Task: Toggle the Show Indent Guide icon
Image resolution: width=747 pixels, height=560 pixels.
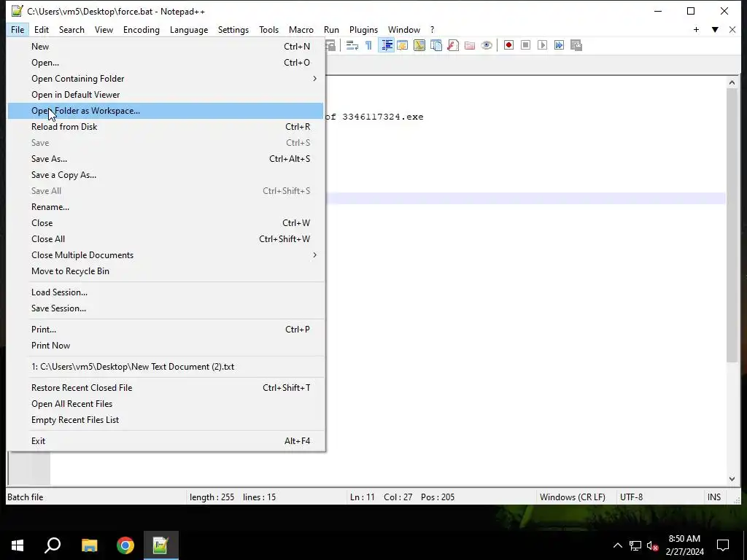Action: tap(387, 45)
